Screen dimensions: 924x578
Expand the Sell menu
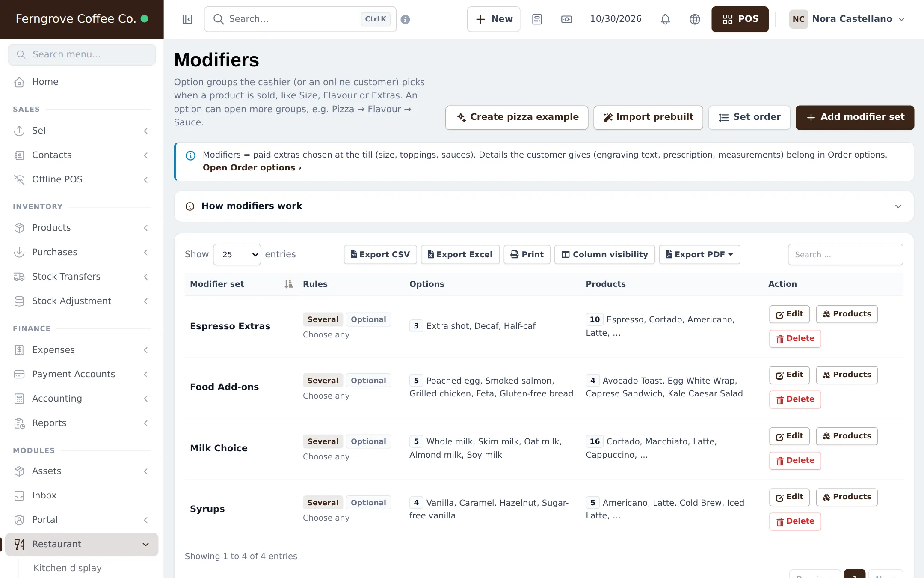(x=81, y=131)
